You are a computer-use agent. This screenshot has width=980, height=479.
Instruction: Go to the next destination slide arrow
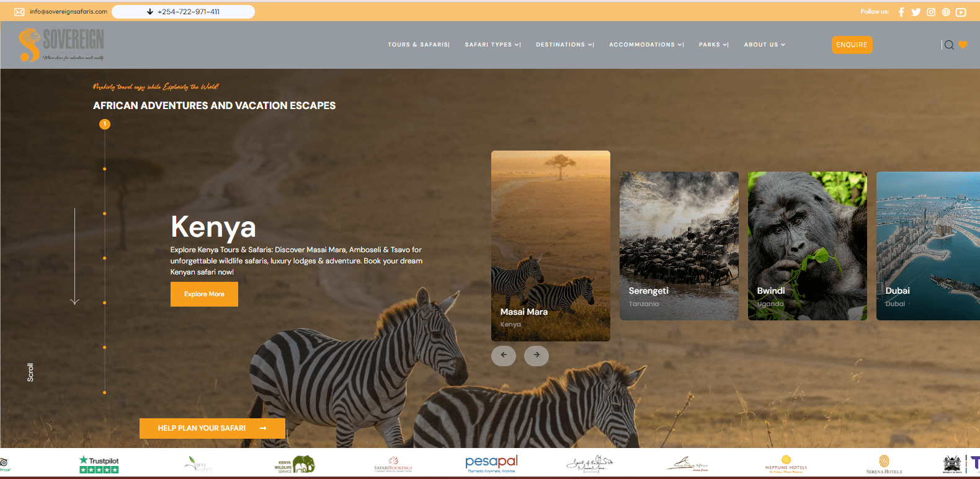point(537,355)
